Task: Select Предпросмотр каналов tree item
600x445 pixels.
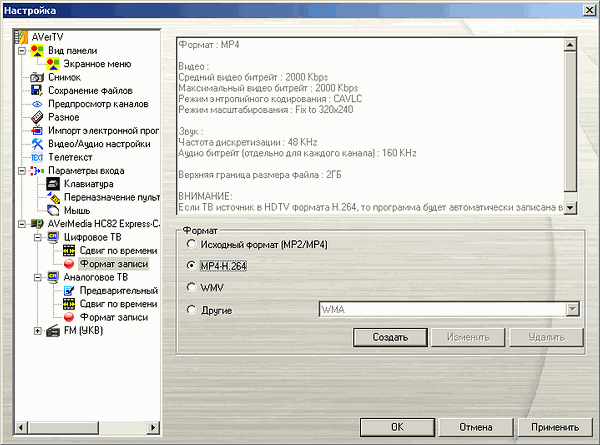Action: point(98,104)
